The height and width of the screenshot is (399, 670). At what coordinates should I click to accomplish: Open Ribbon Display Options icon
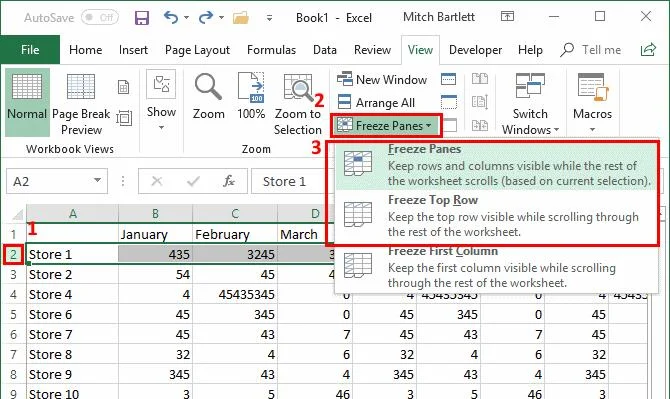pos(507,17)
